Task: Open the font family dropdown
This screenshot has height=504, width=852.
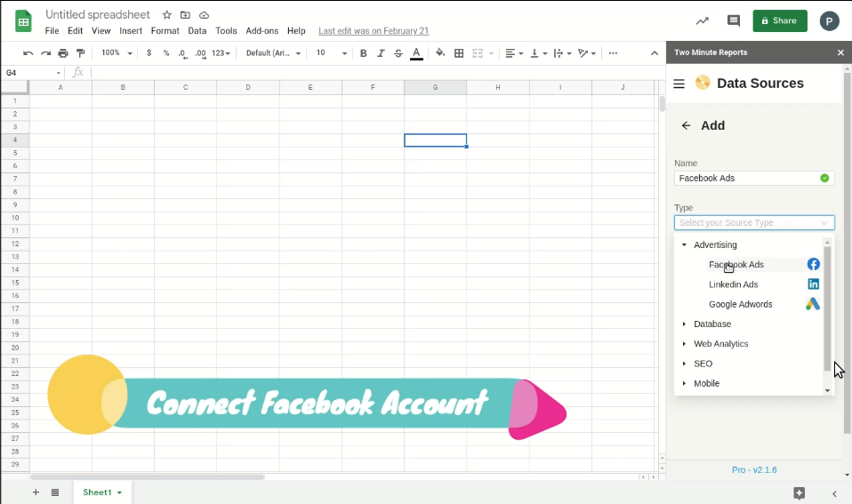Action: 273,52
